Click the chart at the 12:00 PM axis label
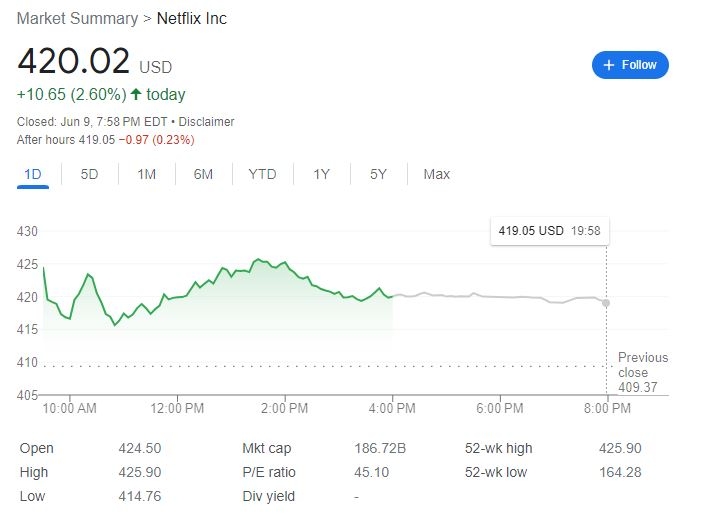 click(177, 408)
